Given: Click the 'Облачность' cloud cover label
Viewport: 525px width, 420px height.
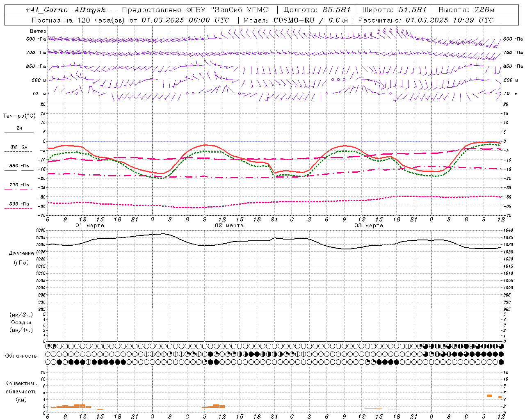Looking at the screenshot, I should click(x=21, y=356).
